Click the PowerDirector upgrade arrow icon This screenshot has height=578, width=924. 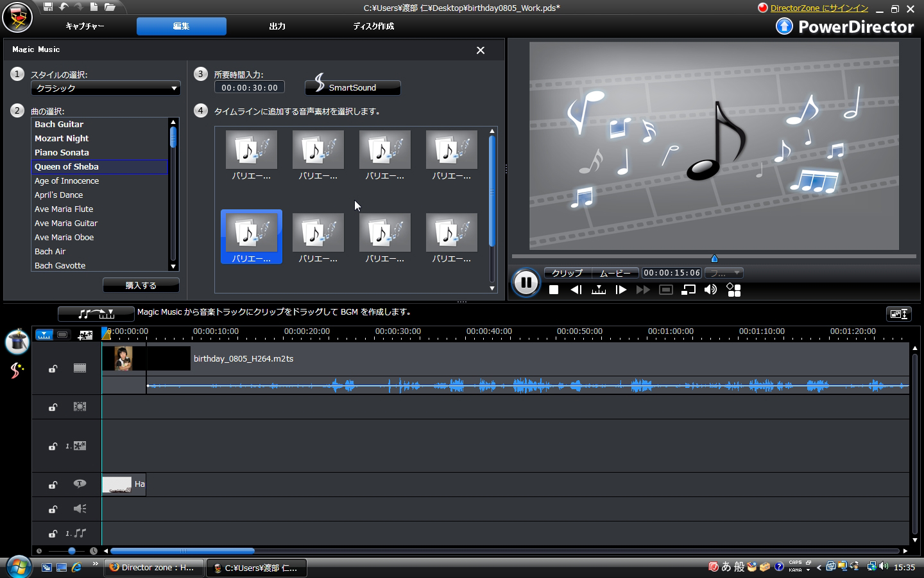tap(784, 26)
